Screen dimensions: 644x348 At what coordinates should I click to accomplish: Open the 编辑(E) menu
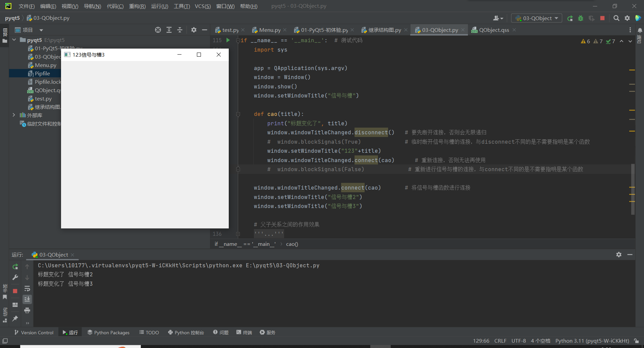[x=48, y=6]
